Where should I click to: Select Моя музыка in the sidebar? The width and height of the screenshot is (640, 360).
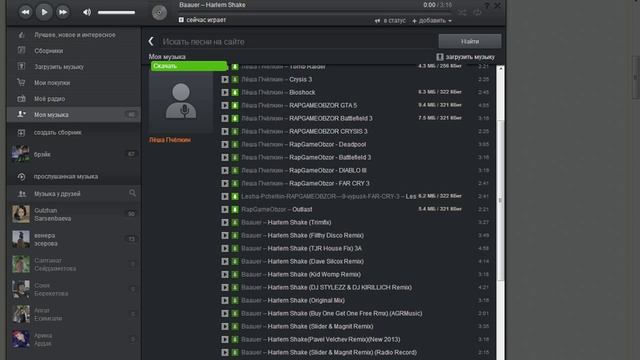click(73, 115)
